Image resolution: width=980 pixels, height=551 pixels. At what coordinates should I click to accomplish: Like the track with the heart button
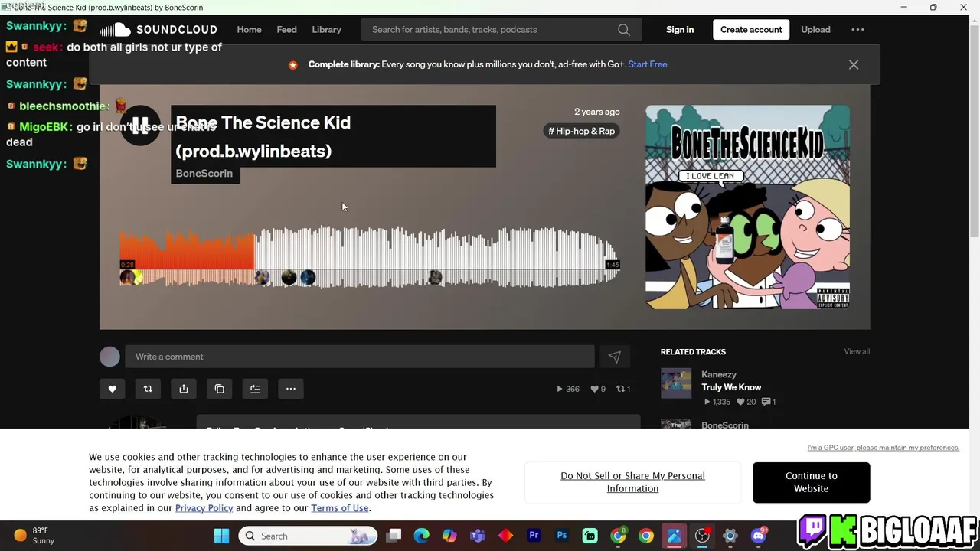(x=112, y=389)
